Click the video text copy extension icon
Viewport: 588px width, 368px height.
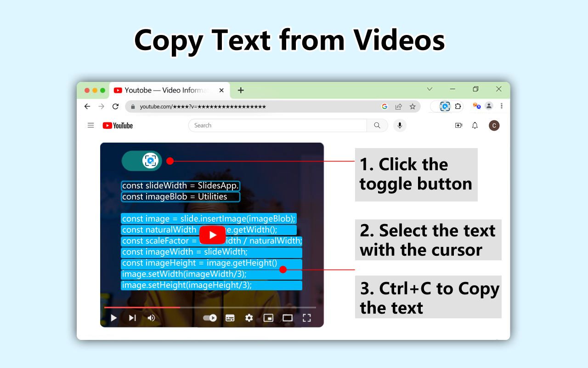point(445,106)
